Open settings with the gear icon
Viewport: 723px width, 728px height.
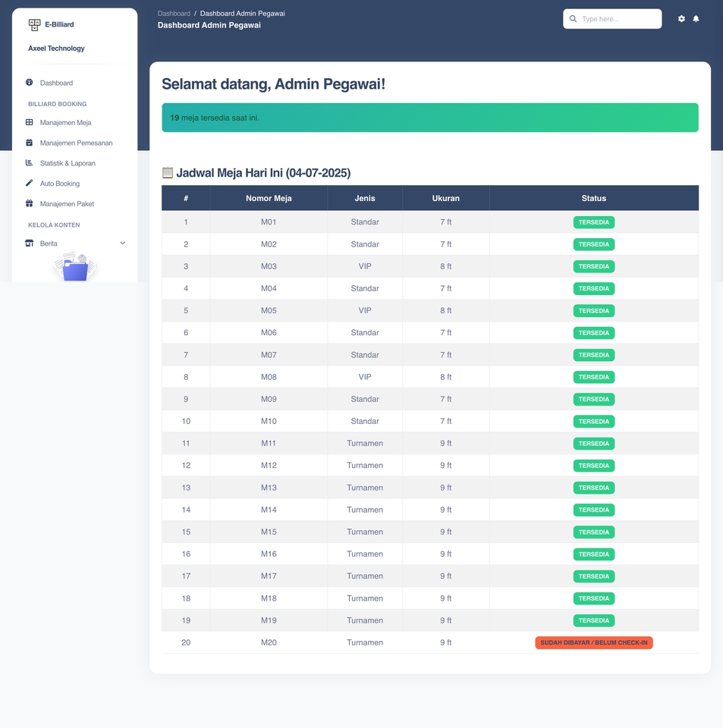point(681,19)
